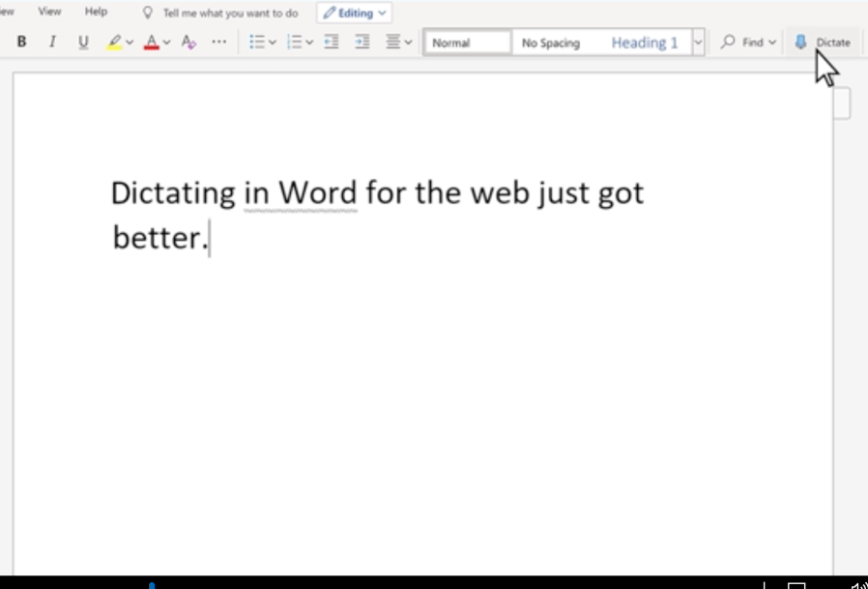Expand the Numbering dropdown arrow

pyautogui.click(x=309, y=43)
